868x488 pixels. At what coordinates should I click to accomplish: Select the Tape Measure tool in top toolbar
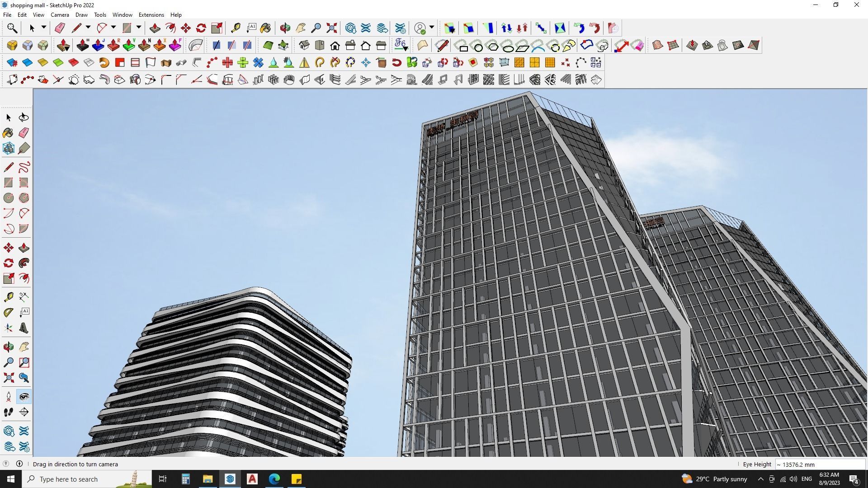(235, 28)
